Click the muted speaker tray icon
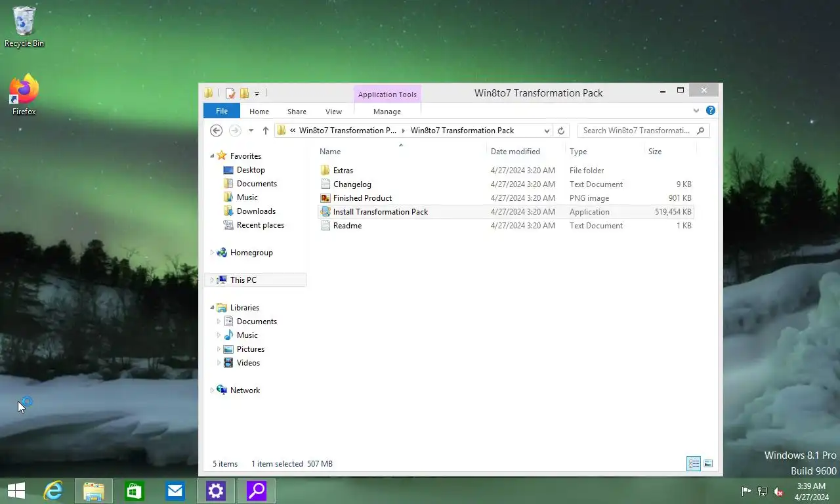840x504 pixels. [x=778, y=492]
